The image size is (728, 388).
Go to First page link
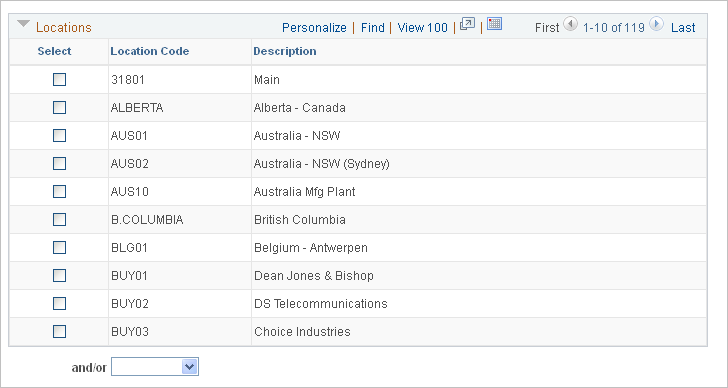(x=547, y=28)
